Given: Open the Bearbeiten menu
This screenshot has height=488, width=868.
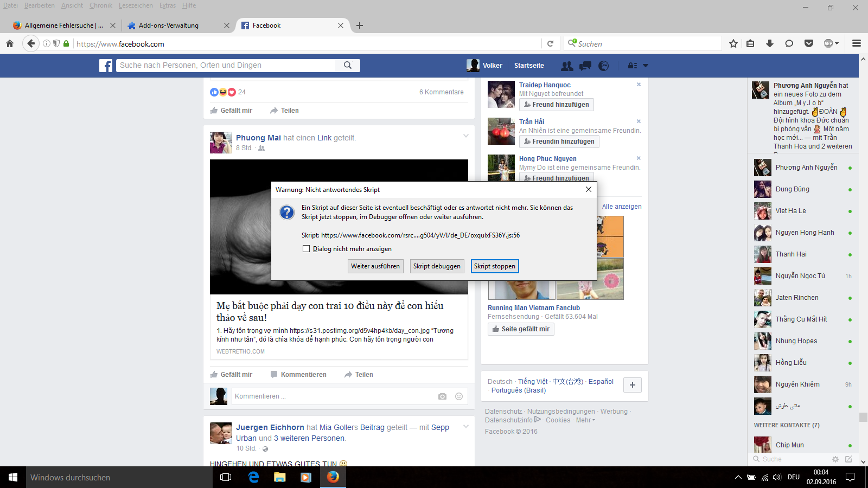Looking at the screenshot, I should [40, 5].
